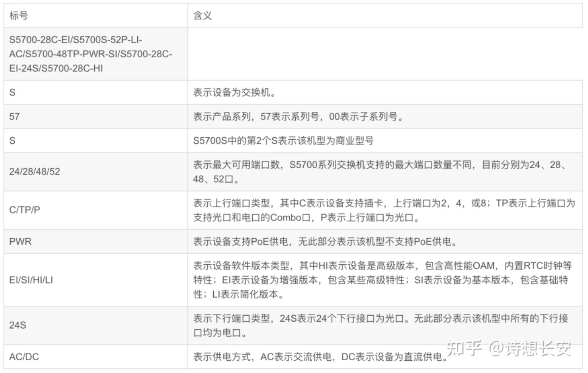
Task: Click the 'C/TP/P' label cell
Action: 96,210
